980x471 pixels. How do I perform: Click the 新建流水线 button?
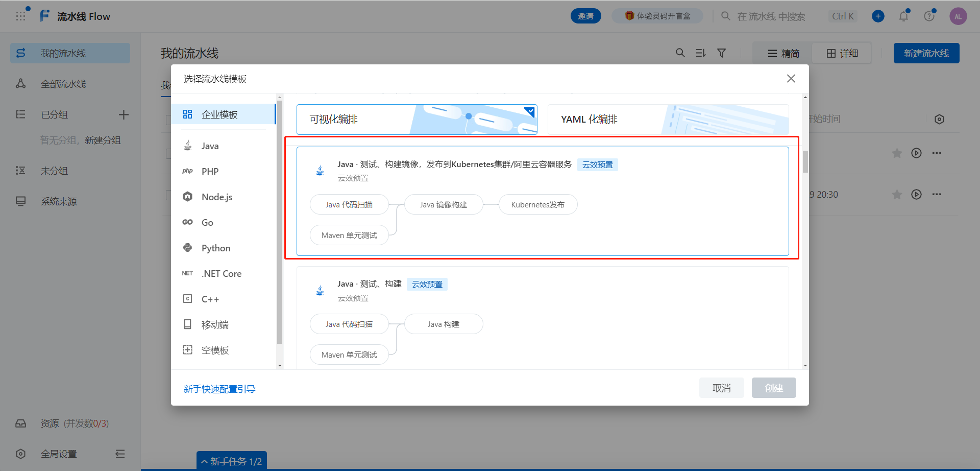[926, 53]
